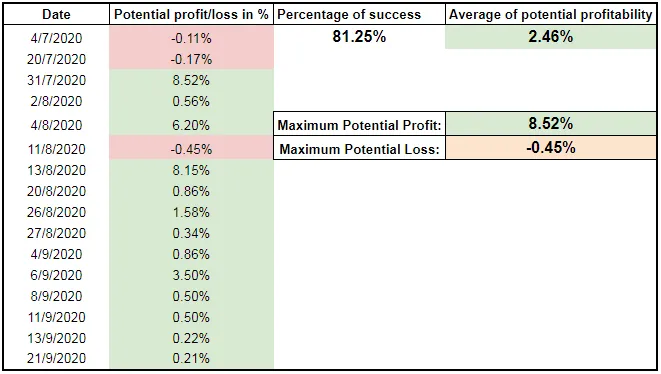Click the 8.15% profit cell
The height and width of the screenshot is (374, 661).
coord(191,170)
